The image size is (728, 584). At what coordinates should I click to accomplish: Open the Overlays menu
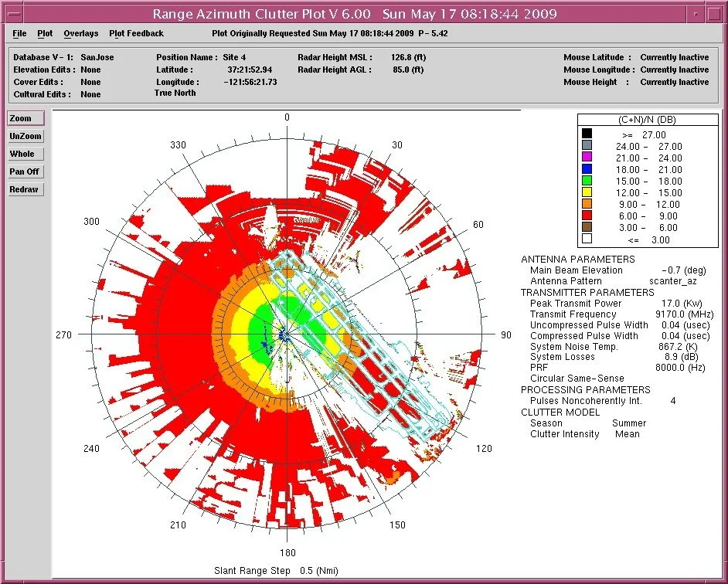click(80, 33)
